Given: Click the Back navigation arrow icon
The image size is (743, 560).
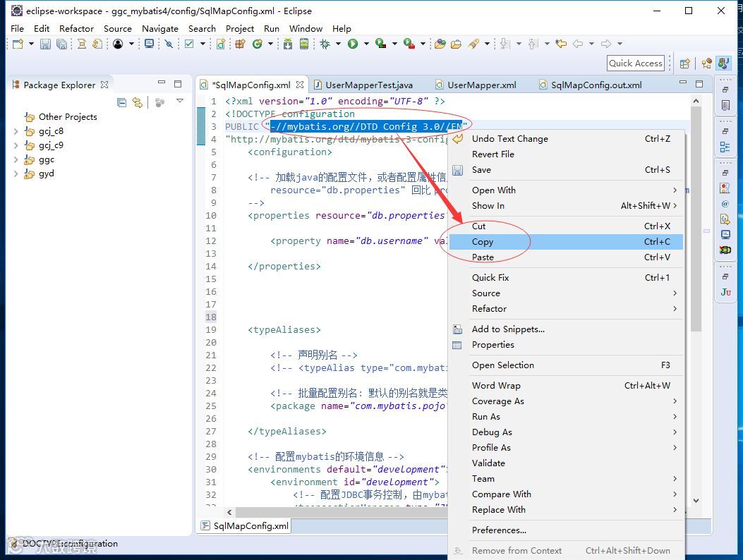Looking at the screenshot, I should point(578,44).
